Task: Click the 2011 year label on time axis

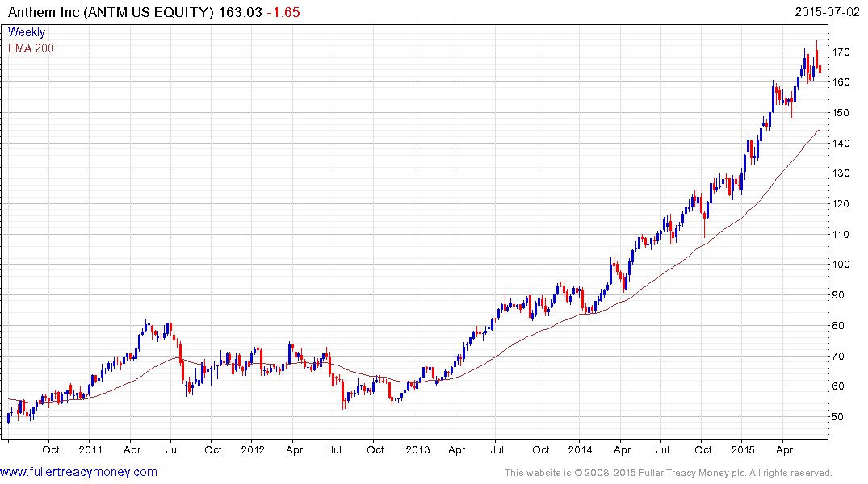Action: (90, 449)
